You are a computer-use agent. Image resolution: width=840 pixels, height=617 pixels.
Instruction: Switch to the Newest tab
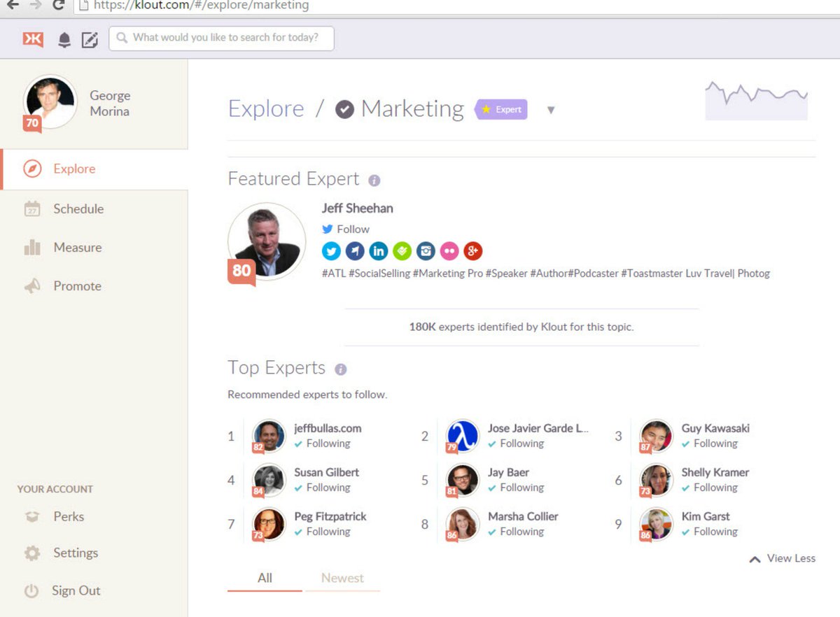(342, 579)
